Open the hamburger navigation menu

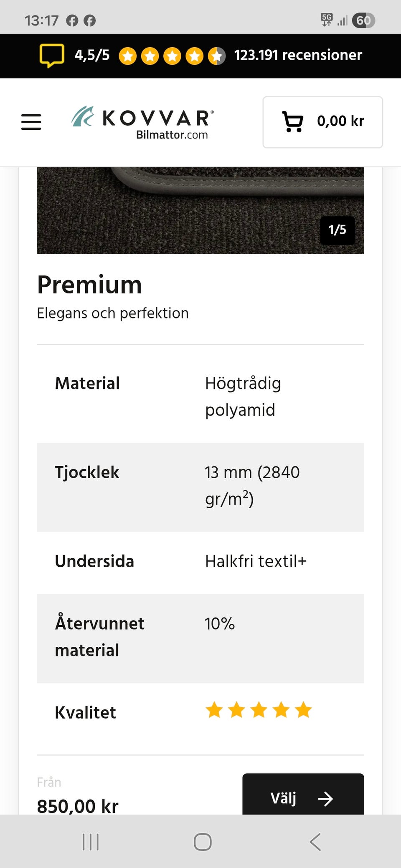pos(31,122)
